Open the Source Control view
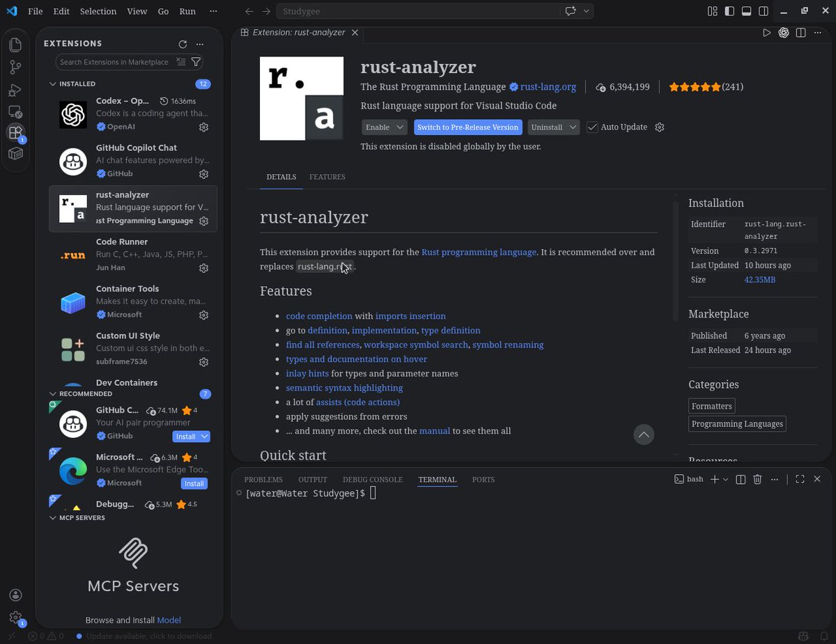Screen dimensions: 836x644 (x=15, y=68)
